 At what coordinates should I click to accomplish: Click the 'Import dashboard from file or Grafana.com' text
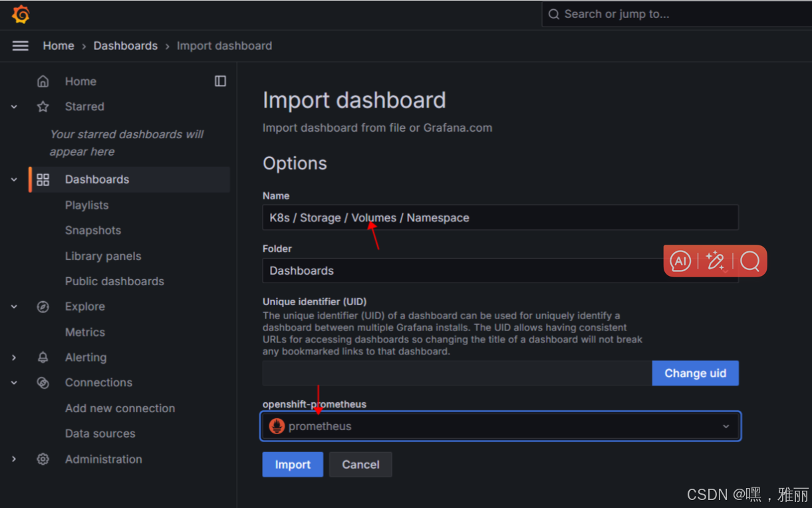tap(377, 128)
